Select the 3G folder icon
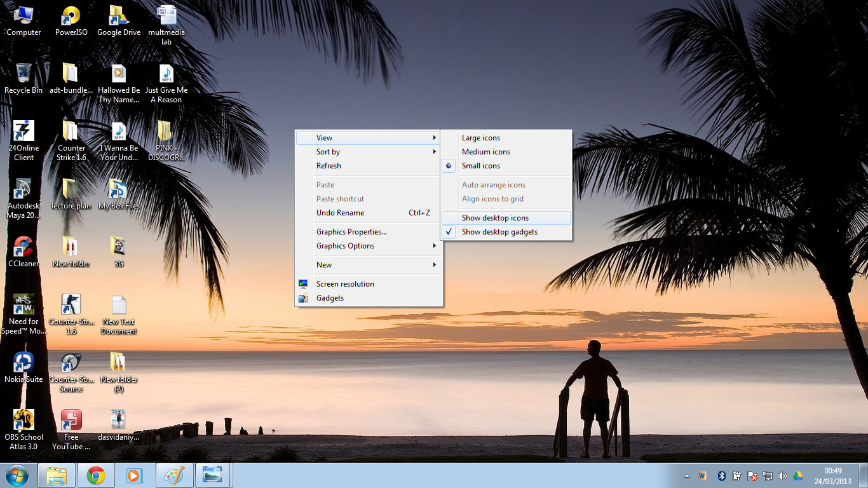868x488 pixels. (119, 252)
